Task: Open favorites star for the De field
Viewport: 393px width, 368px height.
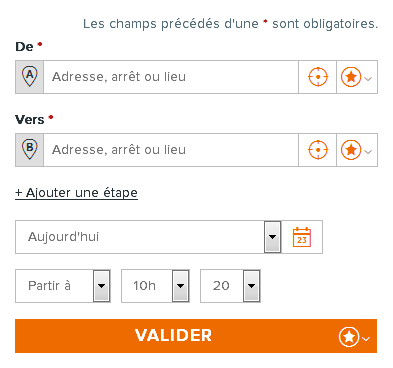Action: click(351, 77)
